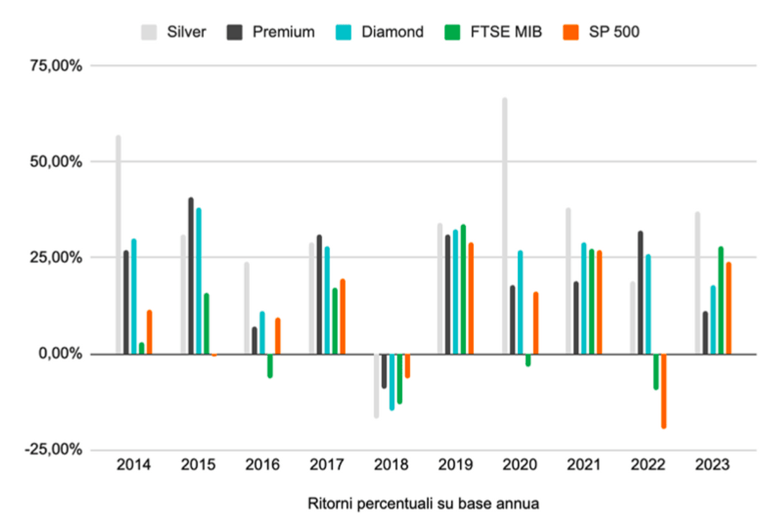This screenshot has height=532, width=776.
Task: Select the green FTSE MIB bar for 2023
Action: pyautogui.click(x=721, y=300)
